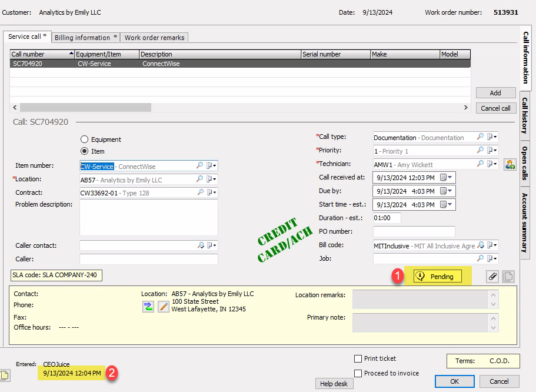This screenshot has height=392, width=536.
Task: Click the Equipment/Item column header
Action: [107, 54]
